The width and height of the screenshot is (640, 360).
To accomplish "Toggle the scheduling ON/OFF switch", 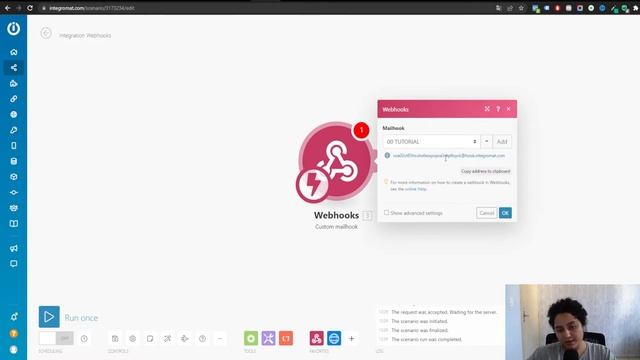I will (x=56, y=338).
